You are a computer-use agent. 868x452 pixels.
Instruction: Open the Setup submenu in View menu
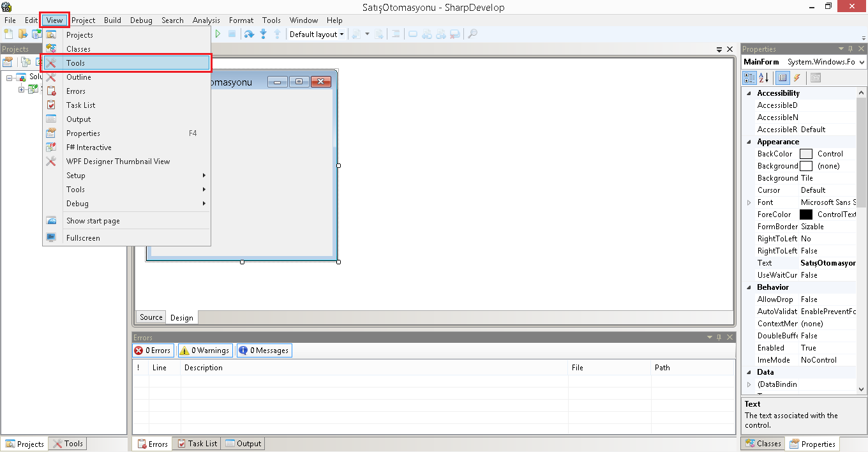point(127,176)
